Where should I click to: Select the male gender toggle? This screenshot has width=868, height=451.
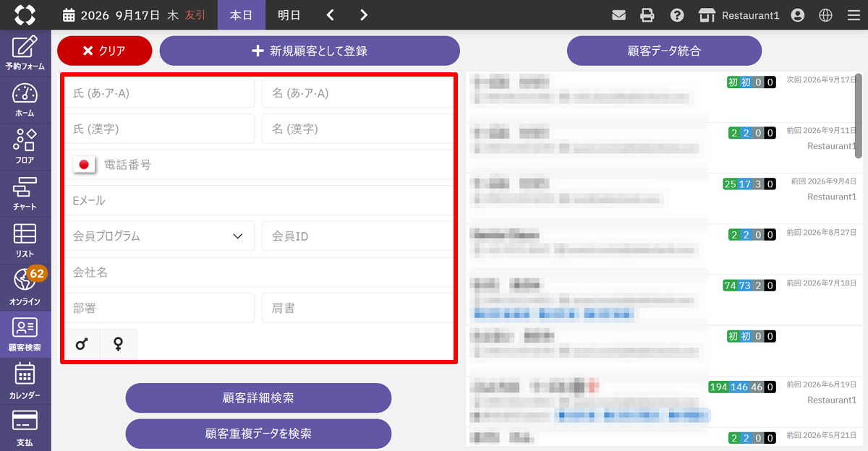click(x=82, y=344)
